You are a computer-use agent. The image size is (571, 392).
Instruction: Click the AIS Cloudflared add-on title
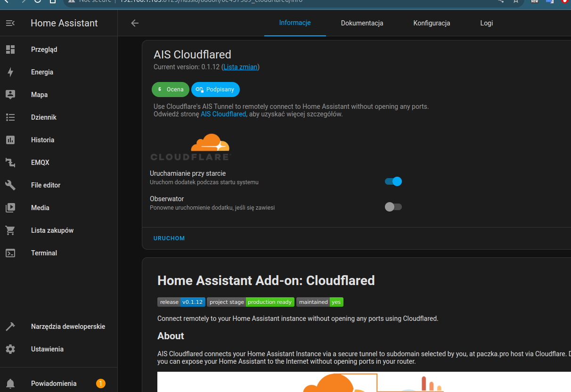192,55
